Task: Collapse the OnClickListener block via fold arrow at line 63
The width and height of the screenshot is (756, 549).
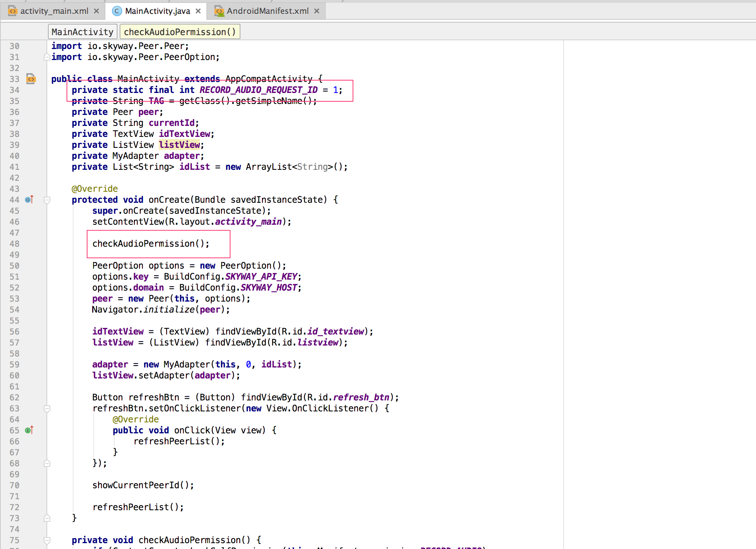Action: (47, 408)
